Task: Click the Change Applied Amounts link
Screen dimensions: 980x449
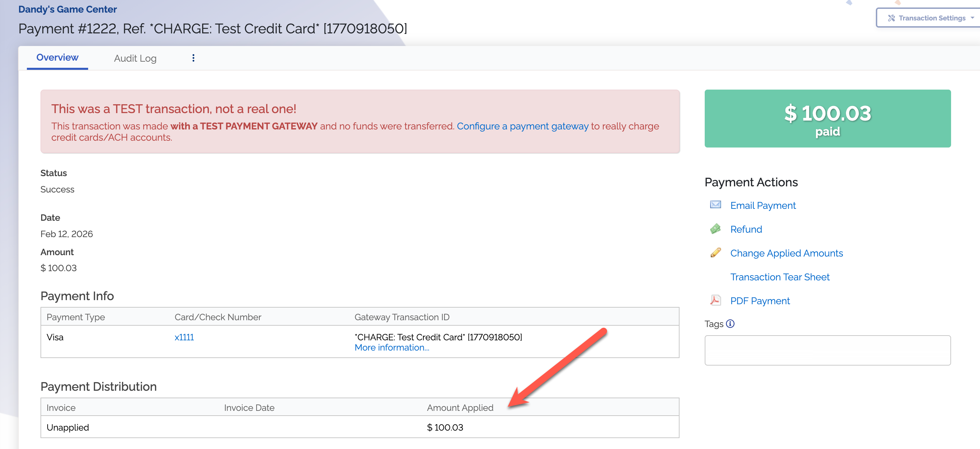Action: (786, 253)
